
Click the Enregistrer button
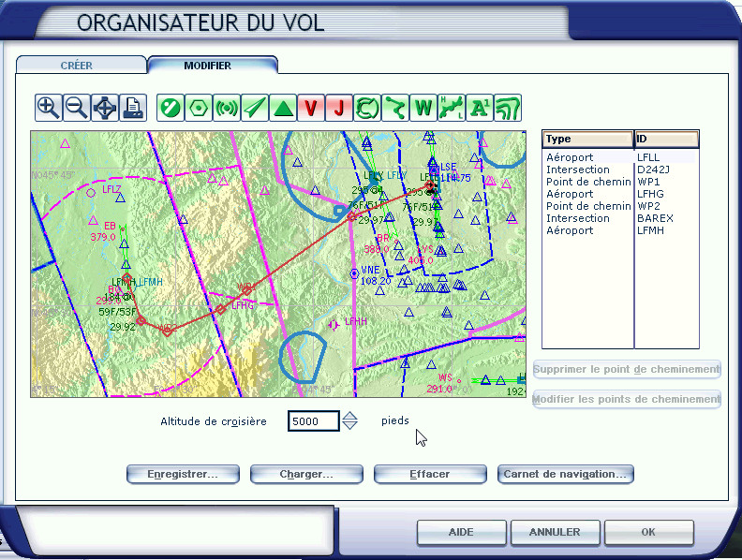tap(182, 474)
